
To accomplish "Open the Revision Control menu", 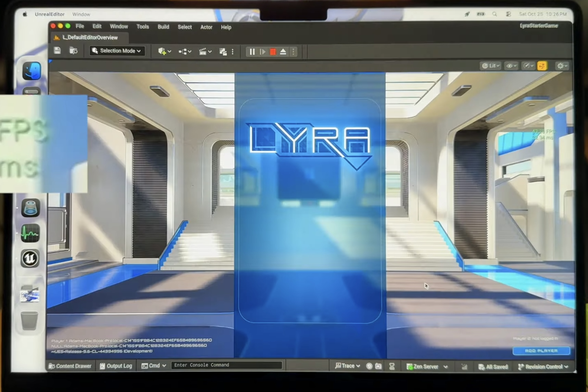I will click(x=543, y=367).
